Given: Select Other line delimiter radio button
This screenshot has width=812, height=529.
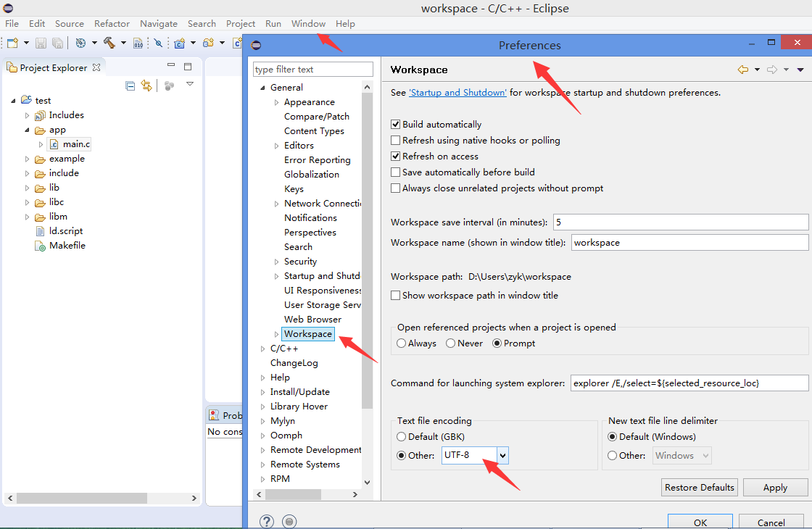Looking at the screenshot, I should [x=612, y=456].
